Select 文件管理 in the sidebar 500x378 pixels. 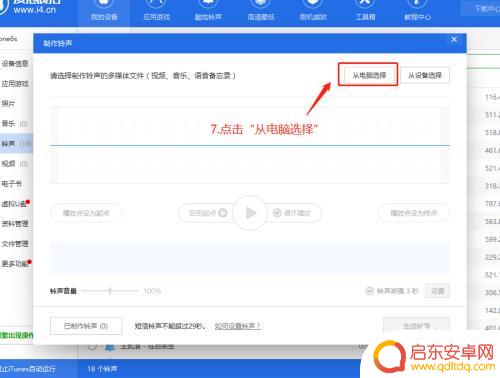coord(15,244)
